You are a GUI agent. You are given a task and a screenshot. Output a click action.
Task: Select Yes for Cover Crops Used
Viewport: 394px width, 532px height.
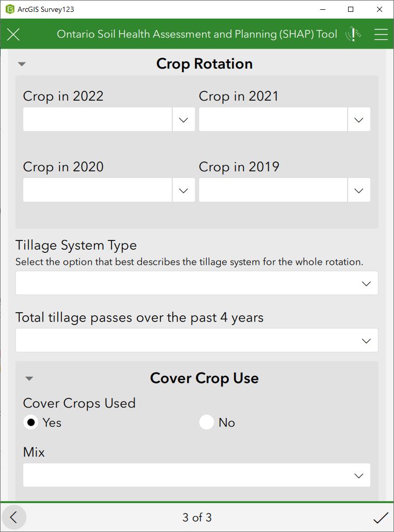point(30,422)
